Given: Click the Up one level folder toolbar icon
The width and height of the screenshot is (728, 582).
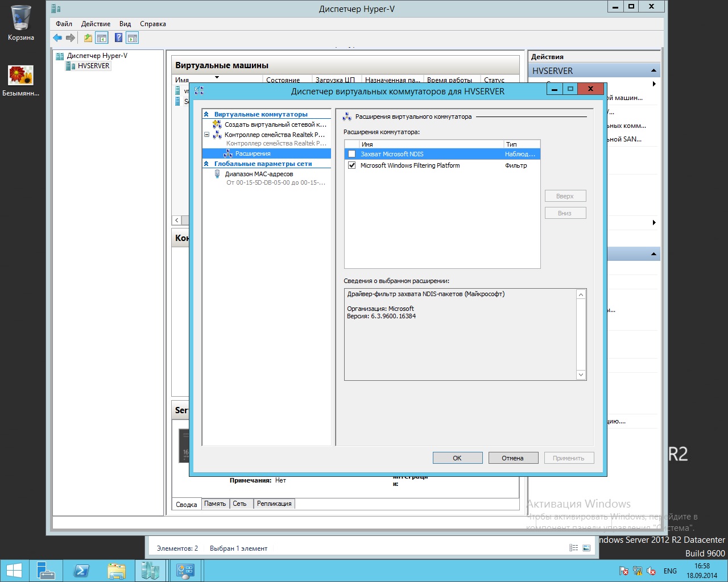Looking at the screenshot, I should click(88, 38).
